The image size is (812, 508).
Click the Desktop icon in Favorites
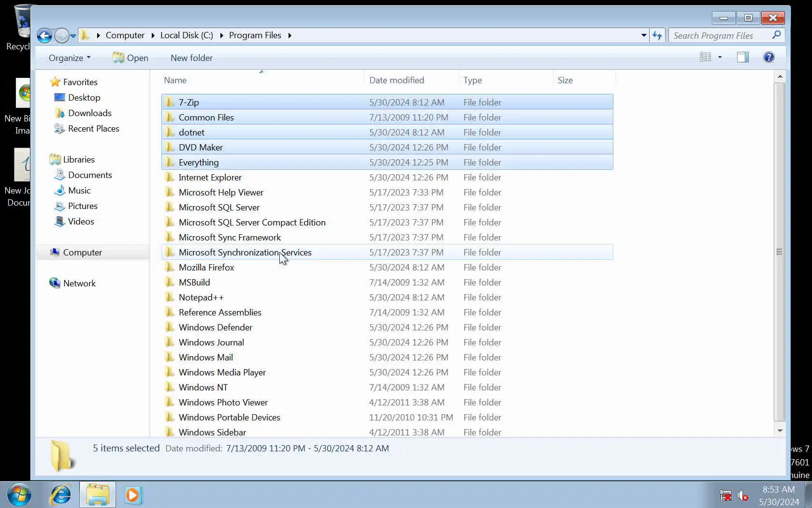59,97
